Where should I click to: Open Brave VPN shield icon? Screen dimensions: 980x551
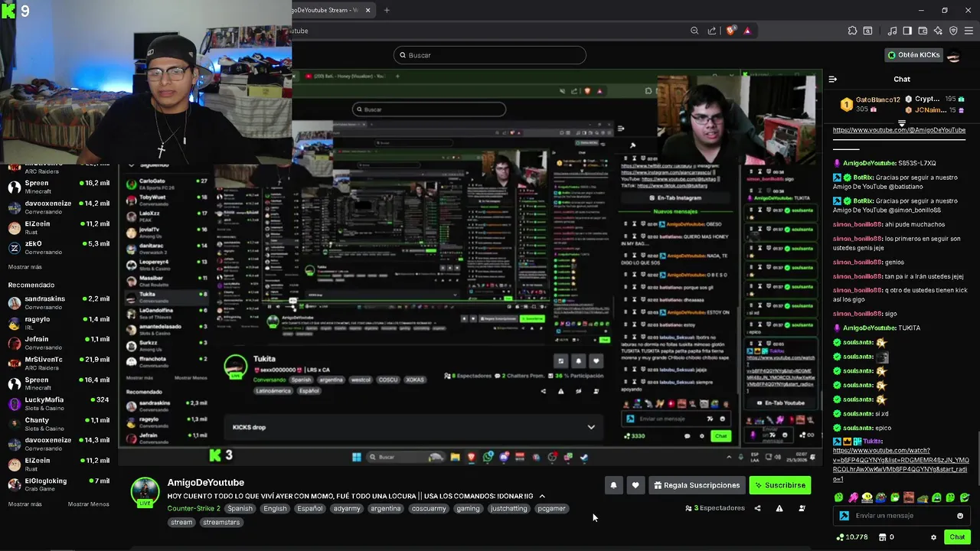(x=953, y=31)
